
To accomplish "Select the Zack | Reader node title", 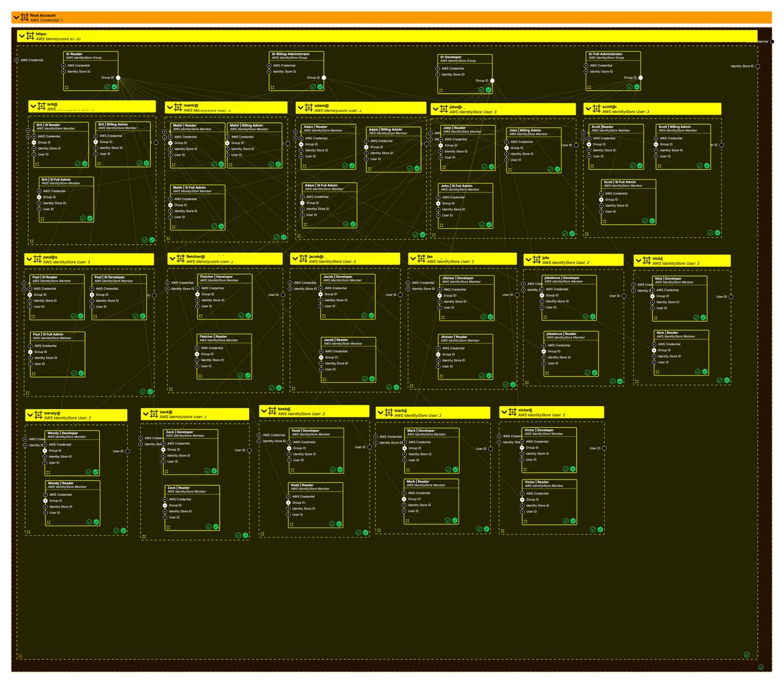I will tap(178, 487).
